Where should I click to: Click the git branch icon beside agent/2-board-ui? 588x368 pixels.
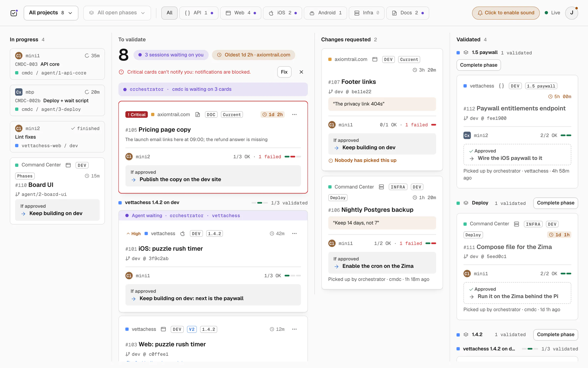pyautogui.click(x=17, y=194)
